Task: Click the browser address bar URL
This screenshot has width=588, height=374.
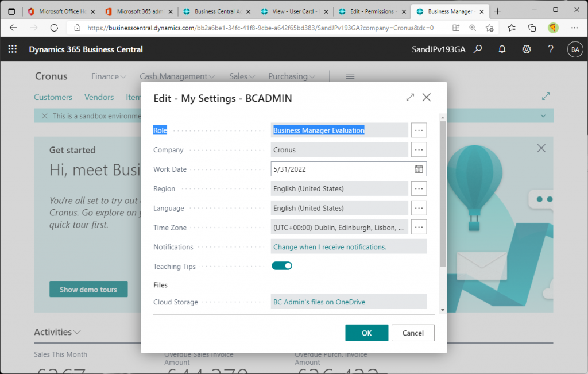Action: pos(260,28)
